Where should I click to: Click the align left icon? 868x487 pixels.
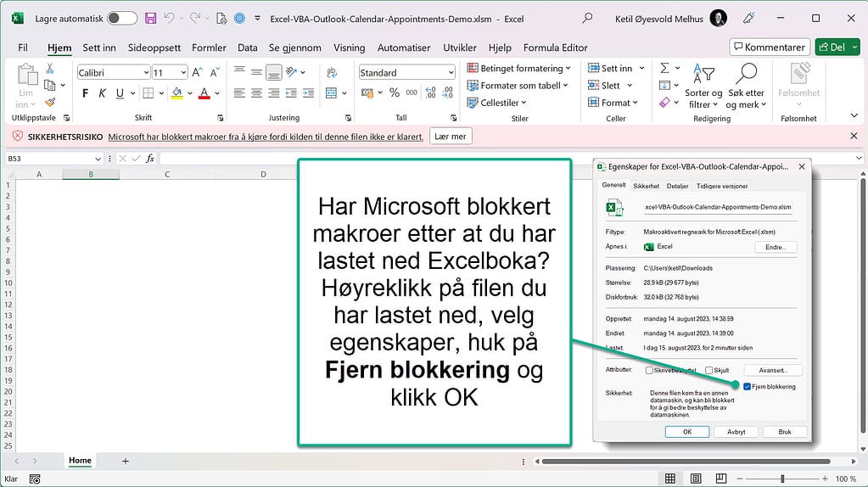pyautogui.click(x=239, y=93)
